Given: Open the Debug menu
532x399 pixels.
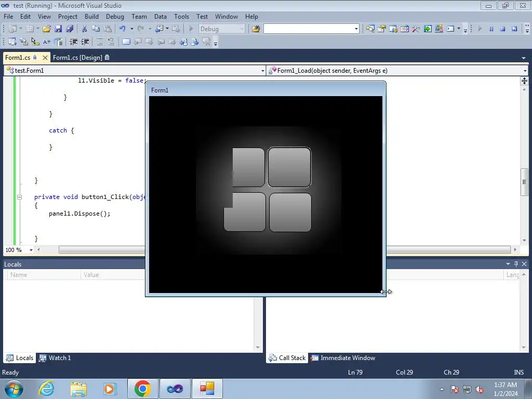Looking at the screenshot, I should click(115, 16).
